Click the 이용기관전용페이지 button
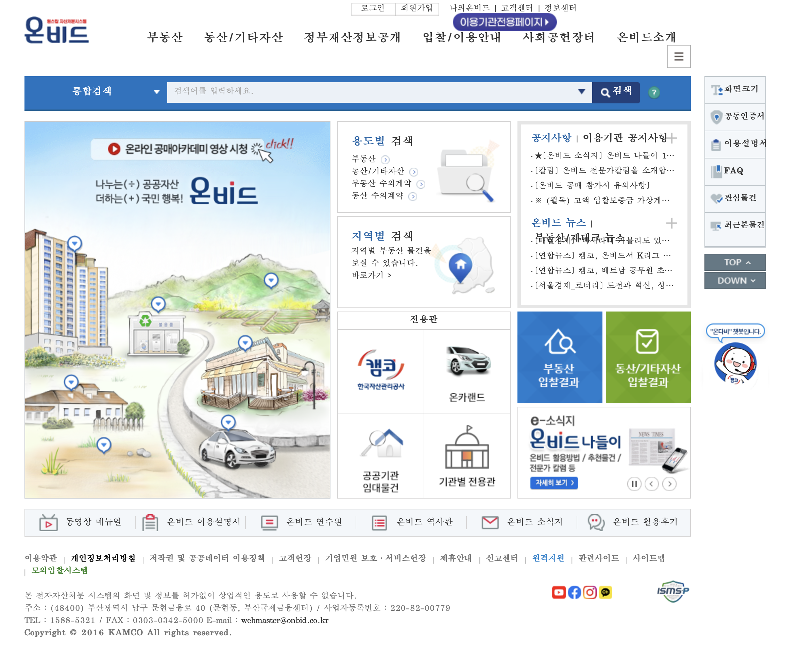Image resolution: width=801 pixels, height=672 pixels. 504,22
